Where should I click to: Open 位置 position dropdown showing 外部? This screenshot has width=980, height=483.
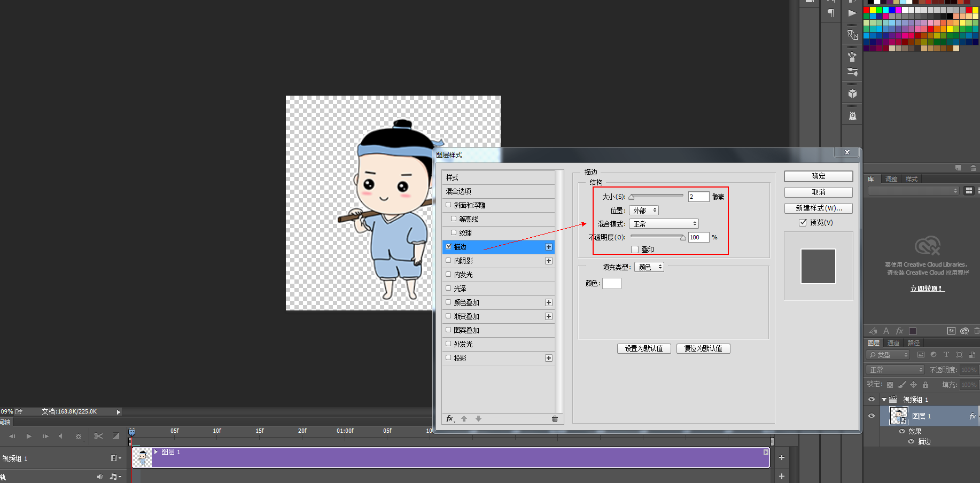tap(644, 211)
